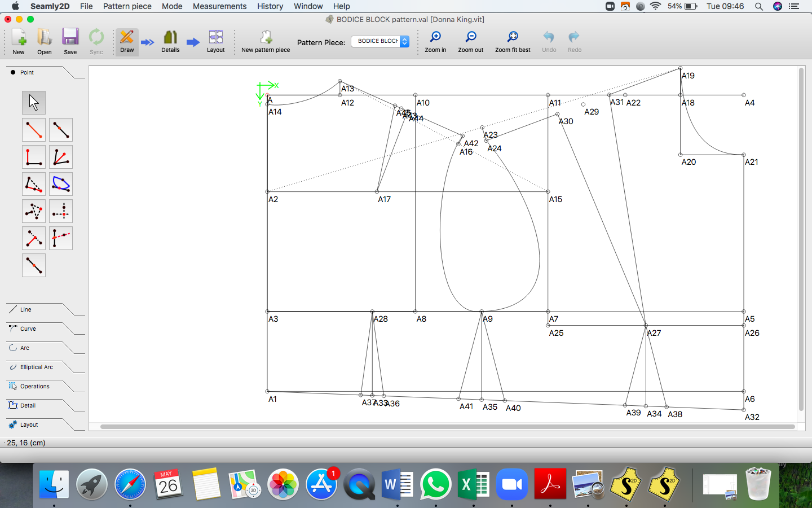Open the Pattern Piece dropdown

click(x=379, y=41)
